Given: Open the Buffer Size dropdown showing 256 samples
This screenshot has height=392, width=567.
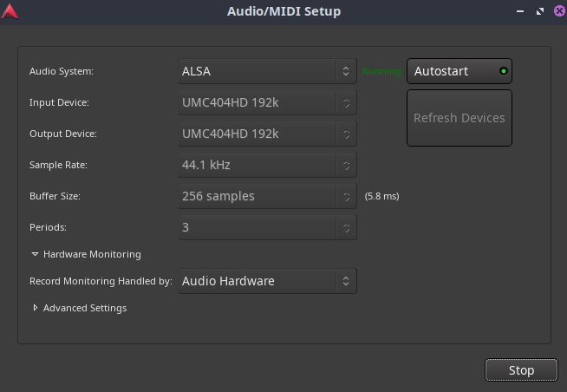Looking at the screenshot, I should 267,196.
